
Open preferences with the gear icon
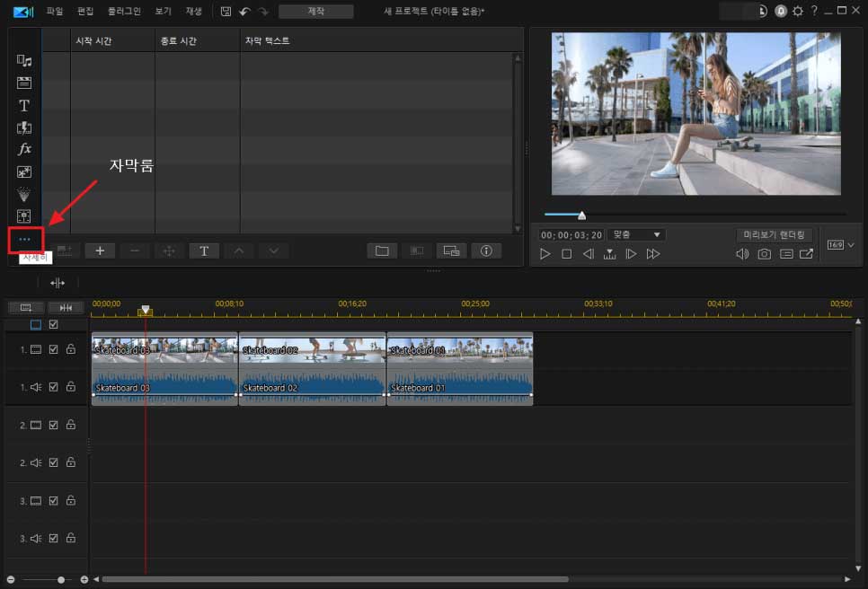click(x=798, y=11)
